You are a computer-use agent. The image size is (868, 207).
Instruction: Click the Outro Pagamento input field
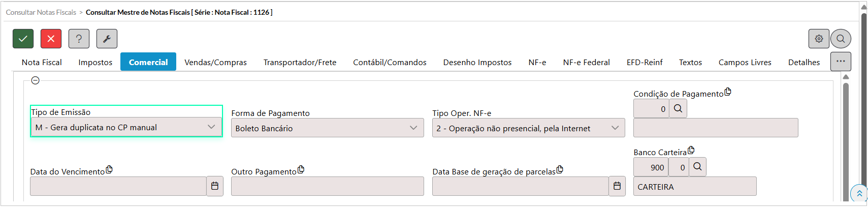pos(327,186)
